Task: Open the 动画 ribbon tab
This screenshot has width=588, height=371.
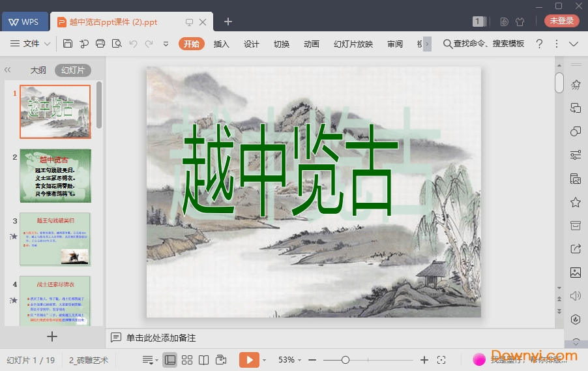Action: coord(311,44)
